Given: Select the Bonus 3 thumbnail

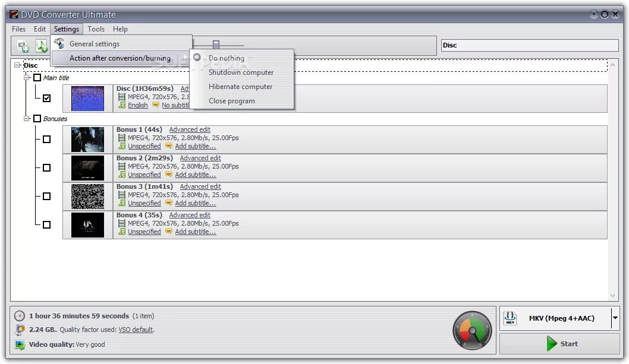Looking at the screenshot, I should point(87,197).
